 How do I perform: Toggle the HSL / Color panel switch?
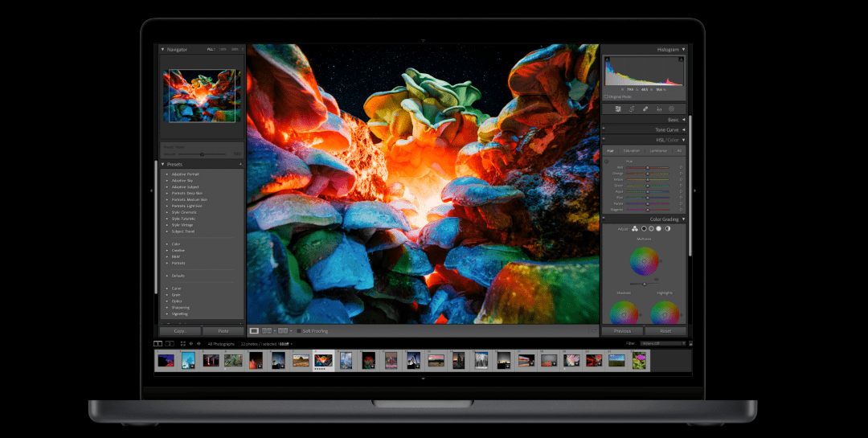(x=604, y=140)
